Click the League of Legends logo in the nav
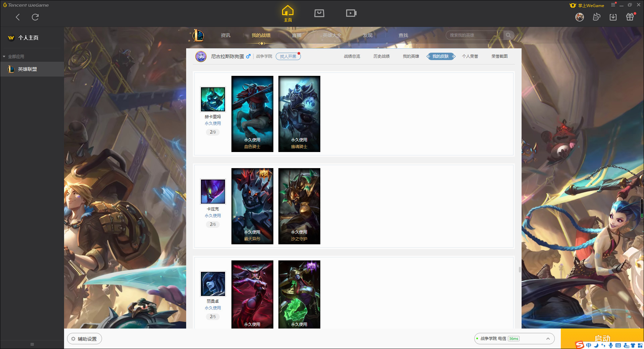Viewport: 644px width, 349px height. (x=198, y=35)
